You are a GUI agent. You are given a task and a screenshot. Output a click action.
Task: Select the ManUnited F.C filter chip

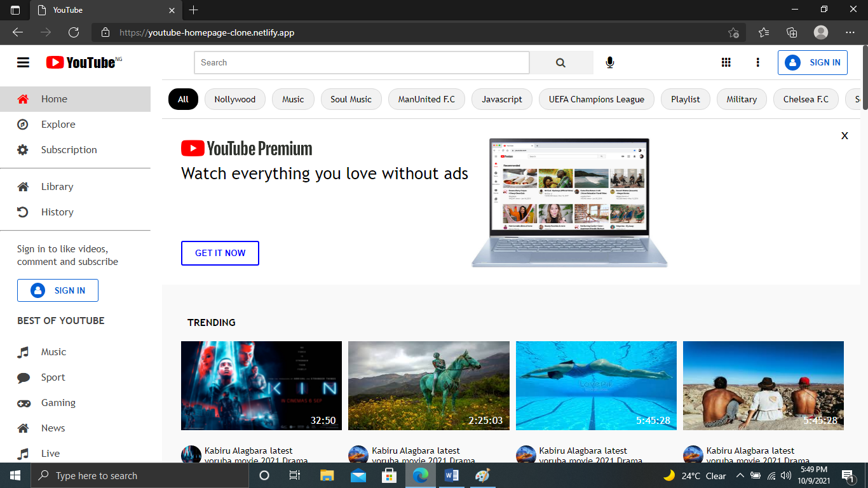pyautogui.click(x=426, y=99)
